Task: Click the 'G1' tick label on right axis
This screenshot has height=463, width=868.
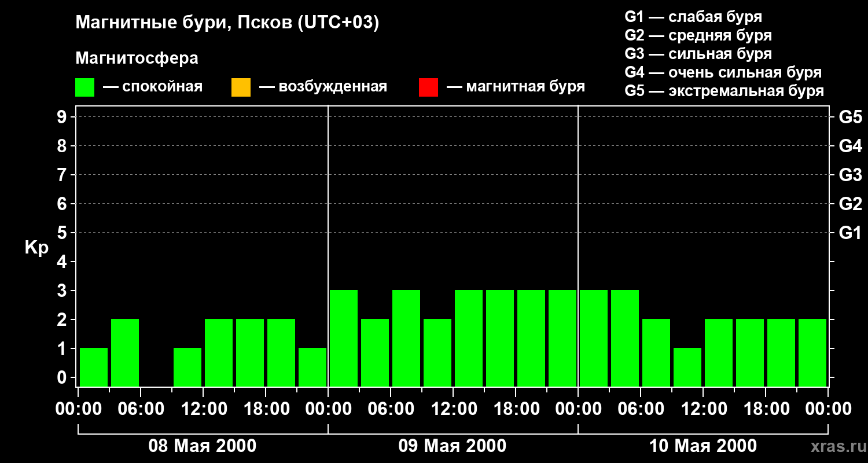Action: click(x=851, y=233)
